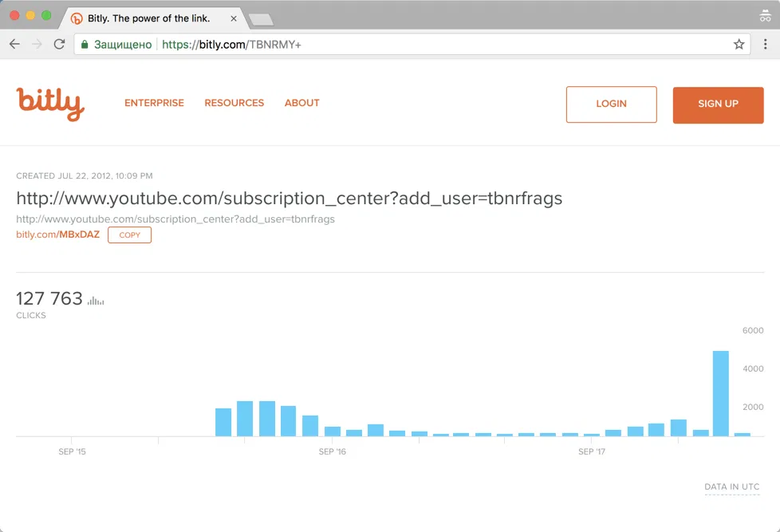Bookmark this page with the star
The height and width of the screenshot is (532, 780).
coord(739,44)
